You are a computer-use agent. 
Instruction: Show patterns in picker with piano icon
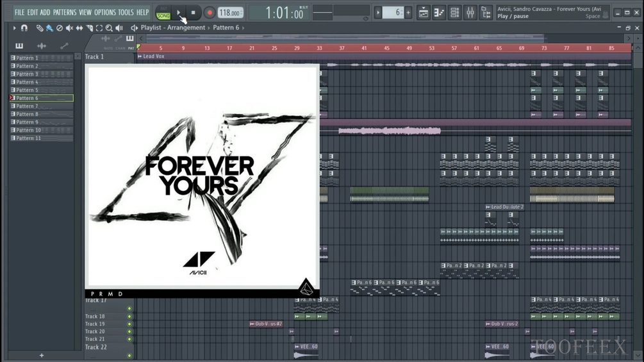coord(19,45)
